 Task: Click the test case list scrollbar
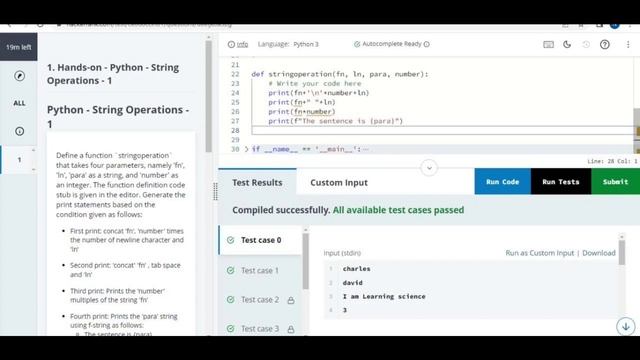(x=306, y=261)
